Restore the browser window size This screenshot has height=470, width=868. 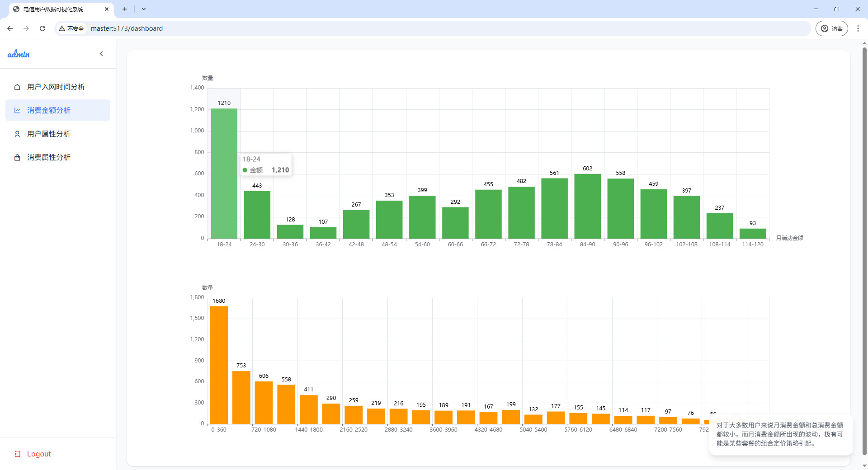click(x=837, y=9)
